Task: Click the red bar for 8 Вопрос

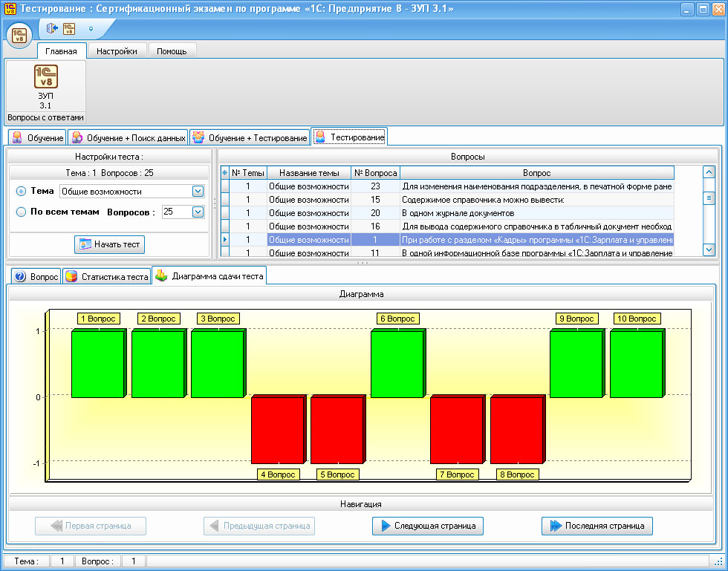Action: click(517, 429)
